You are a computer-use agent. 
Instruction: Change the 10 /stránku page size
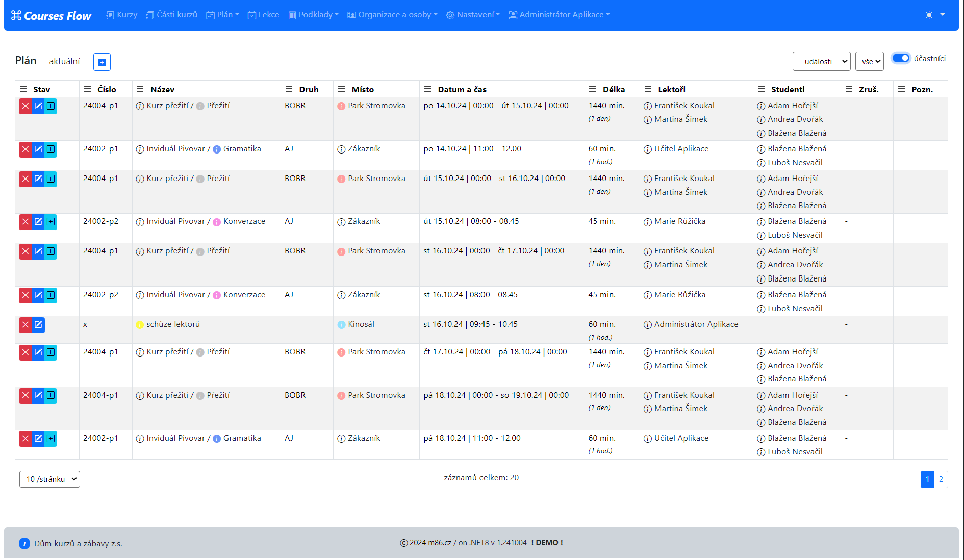49,479
